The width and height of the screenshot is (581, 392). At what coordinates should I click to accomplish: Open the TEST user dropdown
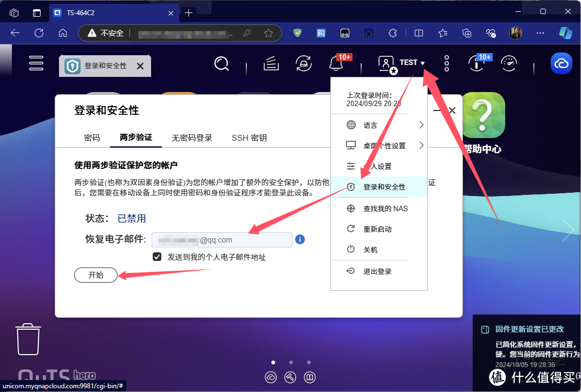point(409,62)
